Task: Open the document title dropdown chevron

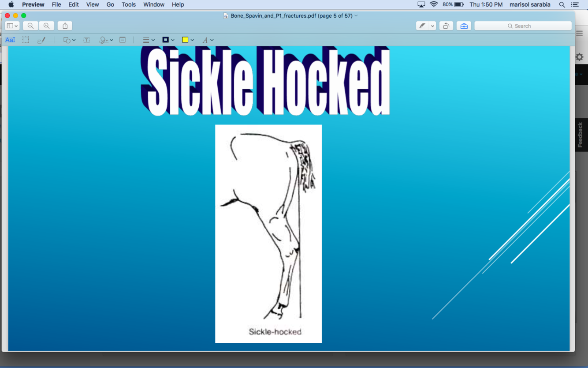Action: (x=356, y=15)
